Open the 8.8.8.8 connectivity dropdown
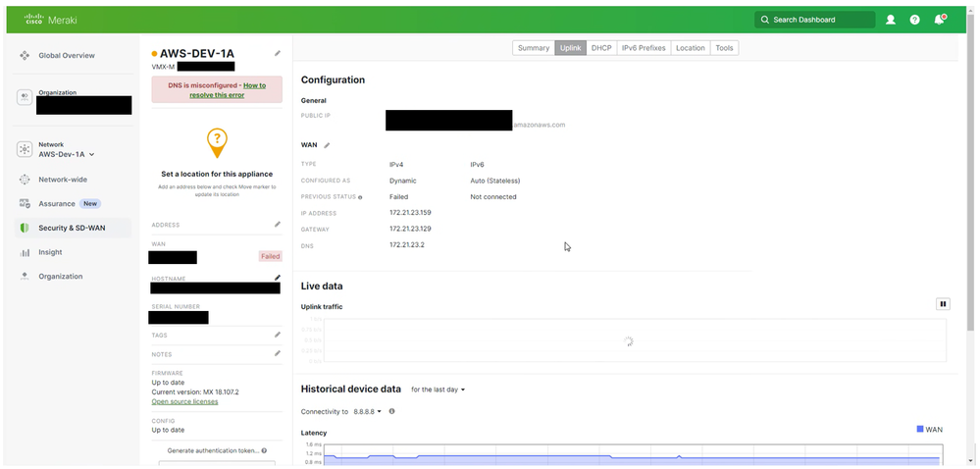The height and width of the screenshot is (469, 980). pyautogui.click(x=368, y=411)
